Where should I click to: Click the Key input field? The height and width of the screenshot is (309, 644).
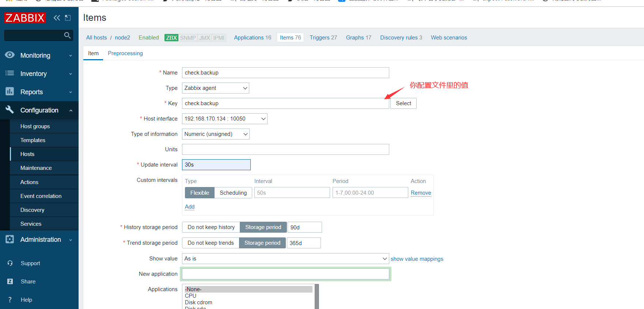pyautogui.click(x=285, y=103)
